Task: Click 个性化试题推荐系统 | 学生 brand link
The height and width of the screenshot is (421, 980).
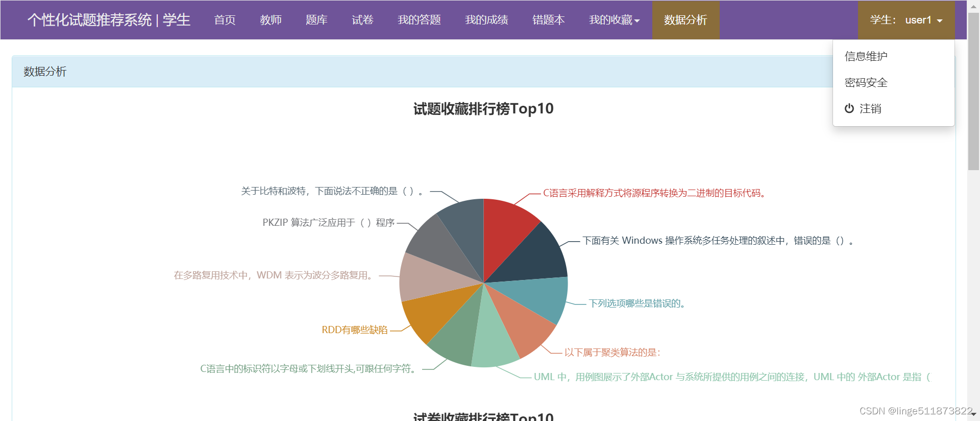Action: pyautogui.click(x=109, y=20)
